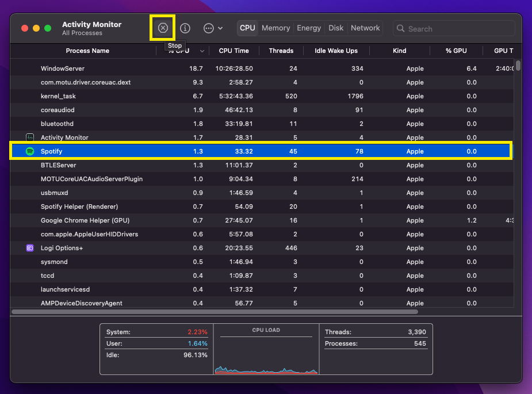
Task: Select the tccd process
Action: (262, 276)
